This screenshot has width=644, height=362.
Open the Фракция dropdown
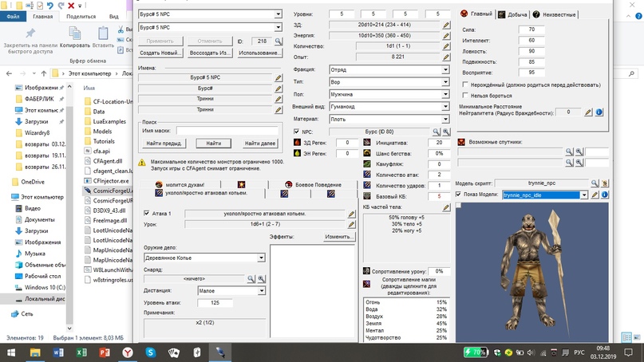pos(445,69)
